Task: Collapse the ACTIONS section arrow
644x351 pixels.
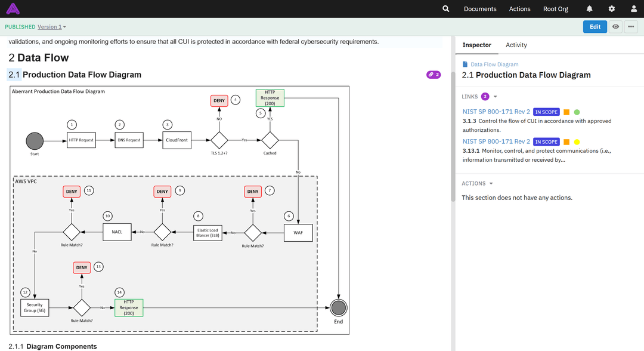Action: pyautogui.click(x=491, y=184)
